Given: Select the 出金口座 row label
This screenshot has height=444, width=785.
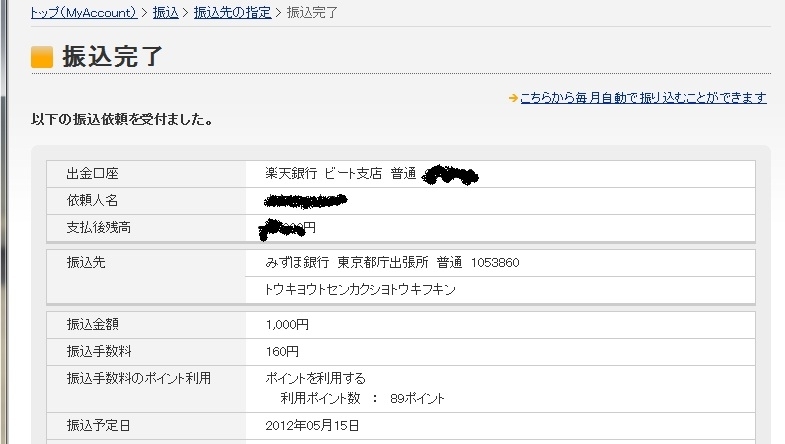Looking at the screenshot, I should pyautogui.click(x=93, y=174).
